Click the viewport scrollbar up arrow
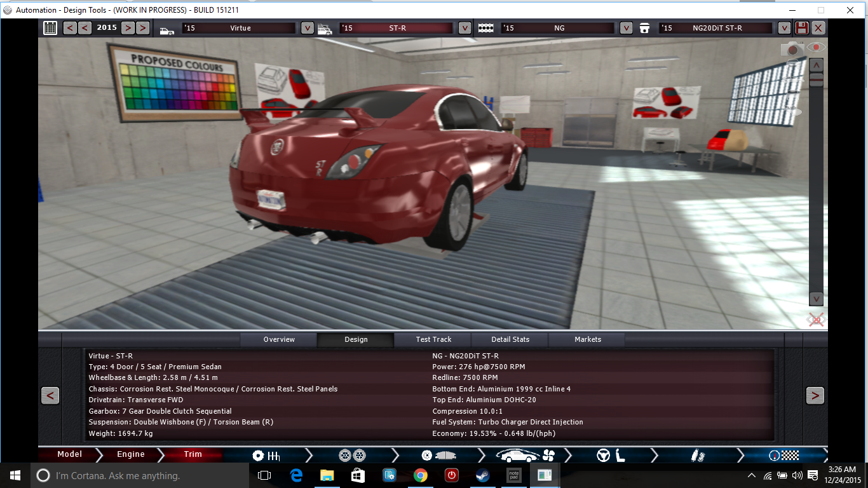This screenshot has height=488, width=868. (x=816, y=64)
